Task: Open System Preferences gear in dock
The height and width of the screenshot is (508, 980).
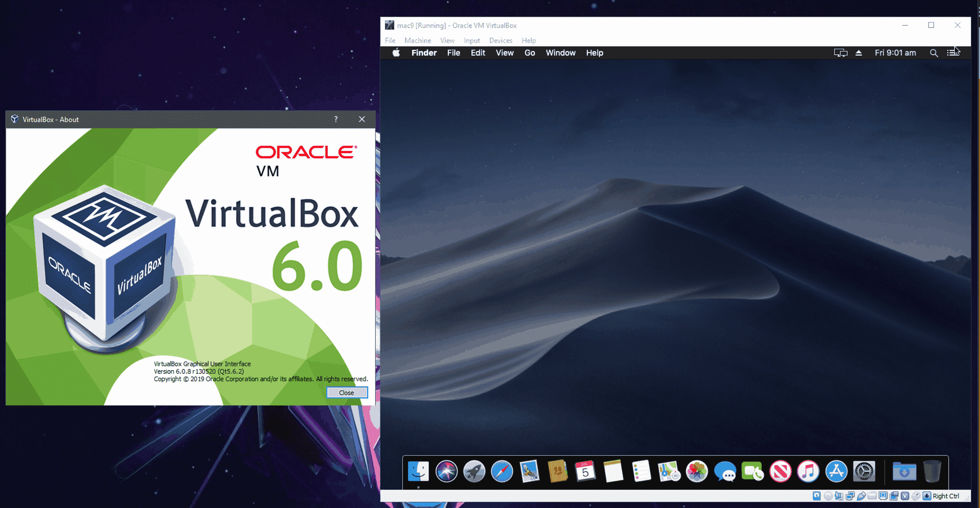Action: pyautogui.click(x=864, y=472)
